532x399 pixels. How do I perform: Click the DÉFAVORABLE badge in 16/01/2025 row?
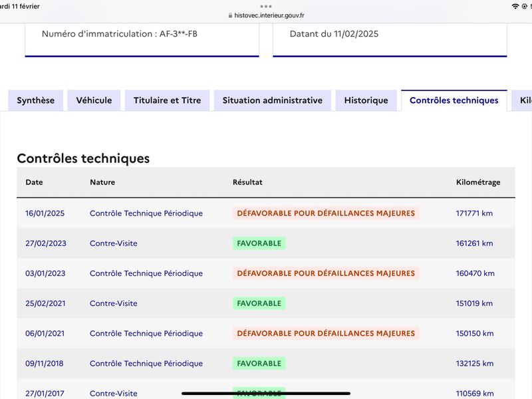326,213
